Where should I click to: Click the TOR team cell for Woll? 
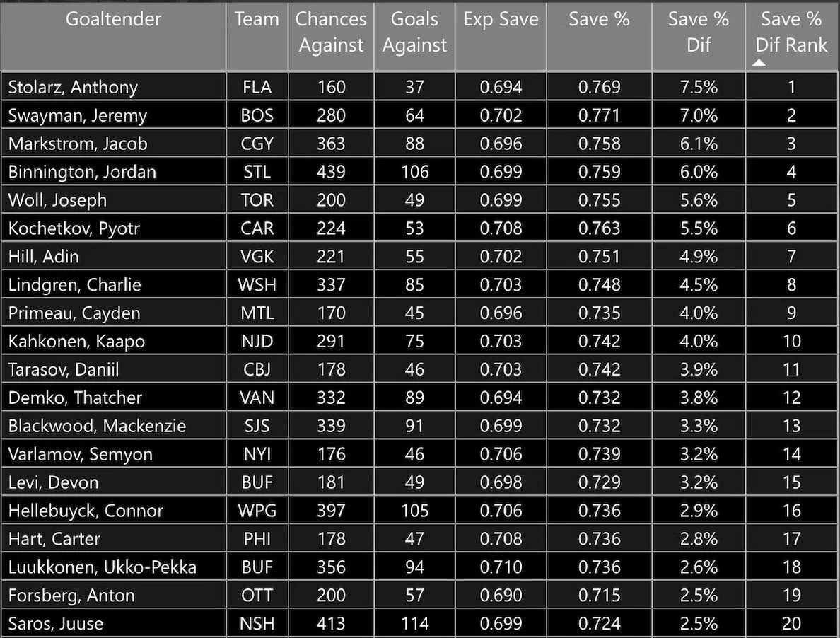[x=257, y=200]
